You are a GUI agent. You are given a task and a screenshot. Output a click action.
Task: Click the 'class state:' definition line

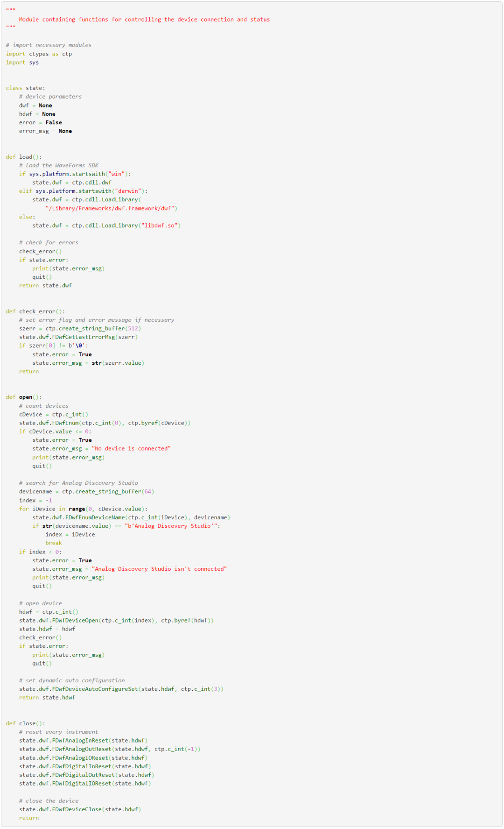[25, 88]
